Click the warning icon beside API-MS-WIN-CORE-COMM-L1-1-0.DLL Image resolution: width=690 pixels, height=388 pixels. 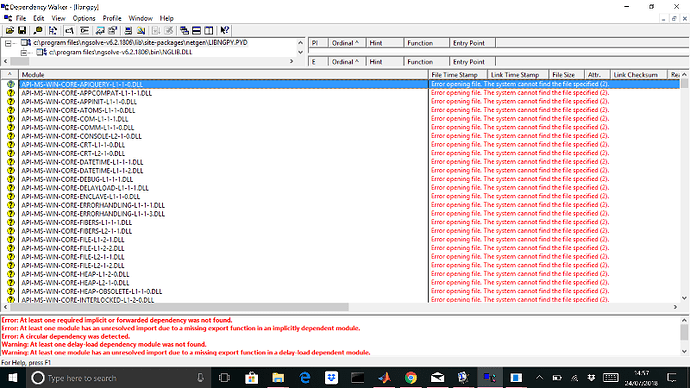[x=11, y=128]
